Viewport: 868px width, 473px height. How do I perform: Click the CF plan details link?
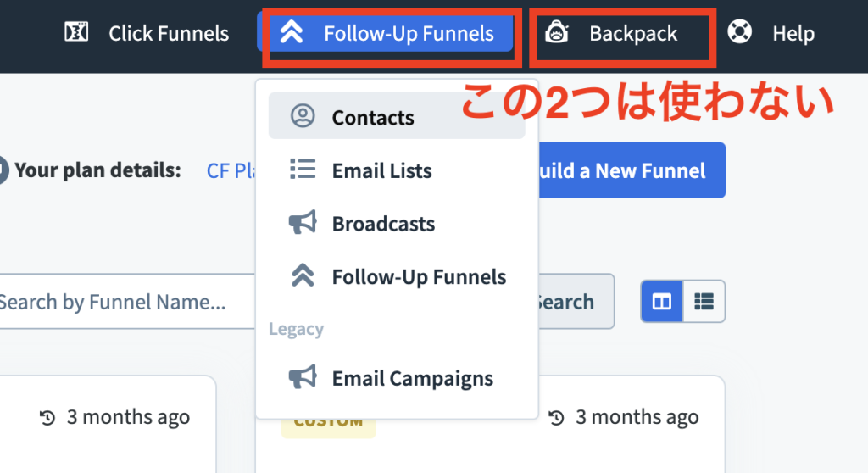[231, 170]
